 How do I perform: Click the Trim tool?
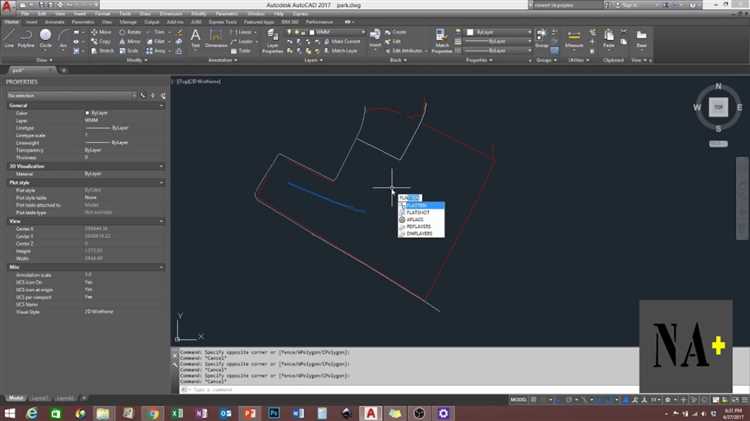click(156, 32)
